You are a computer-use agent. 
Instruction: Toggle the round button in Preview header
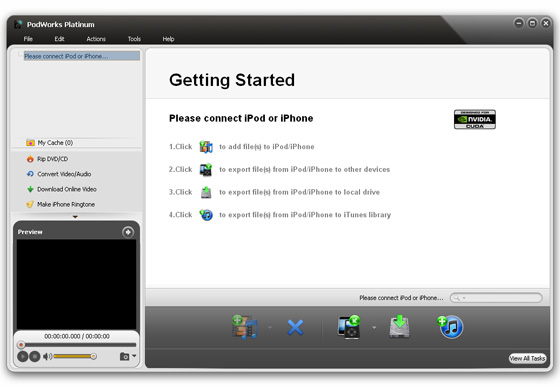point(128,232)
